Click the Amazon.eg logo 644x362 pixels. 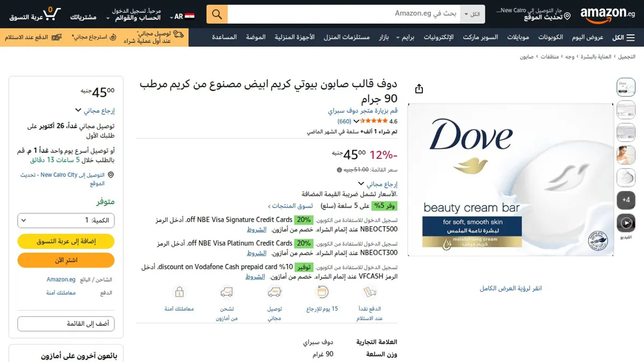(608, 14)
